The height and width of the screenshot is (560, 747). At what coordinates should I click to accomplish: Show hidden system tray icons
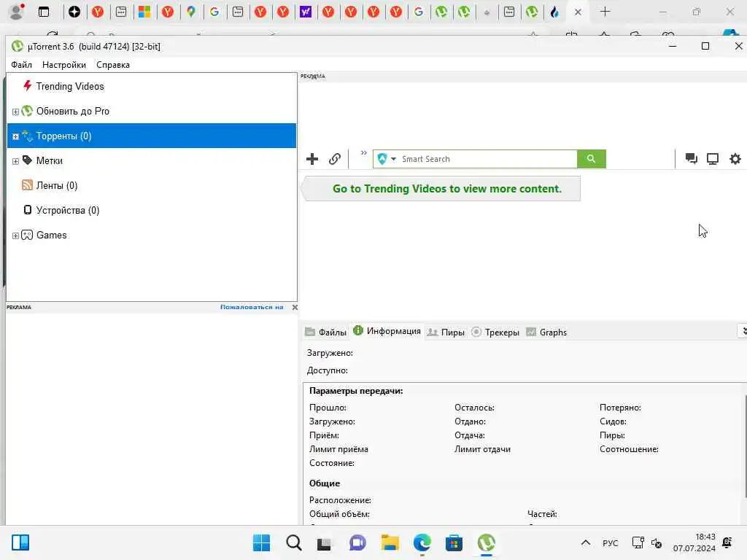point(586,542)
